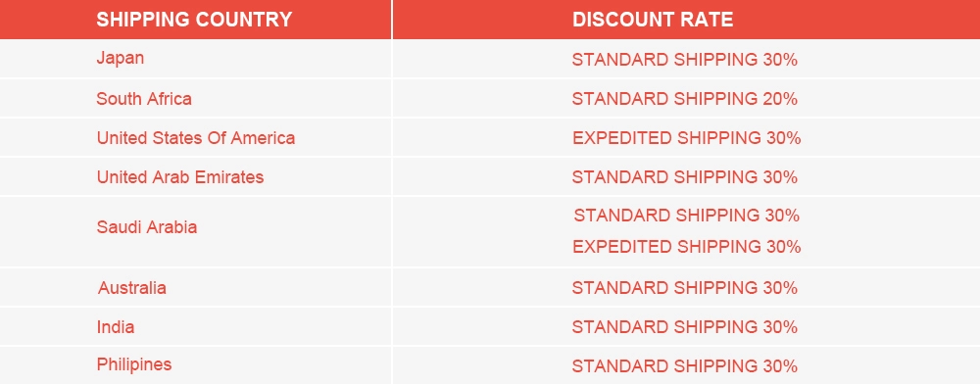Click the vertical divider between columns
Viewport: 980px width, 386px height.
(x=392, y=192)
